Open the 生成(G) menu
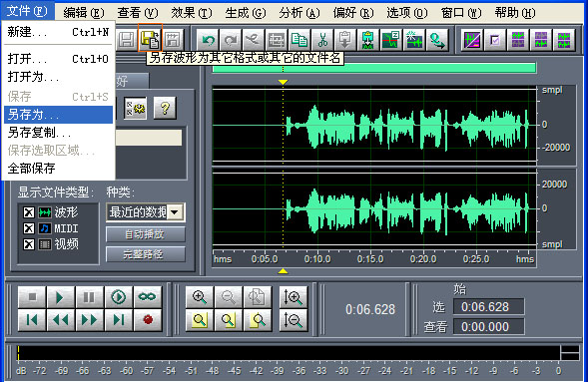Image resolution: width=588 pixels, height=382 pixels. pos(246,13)
